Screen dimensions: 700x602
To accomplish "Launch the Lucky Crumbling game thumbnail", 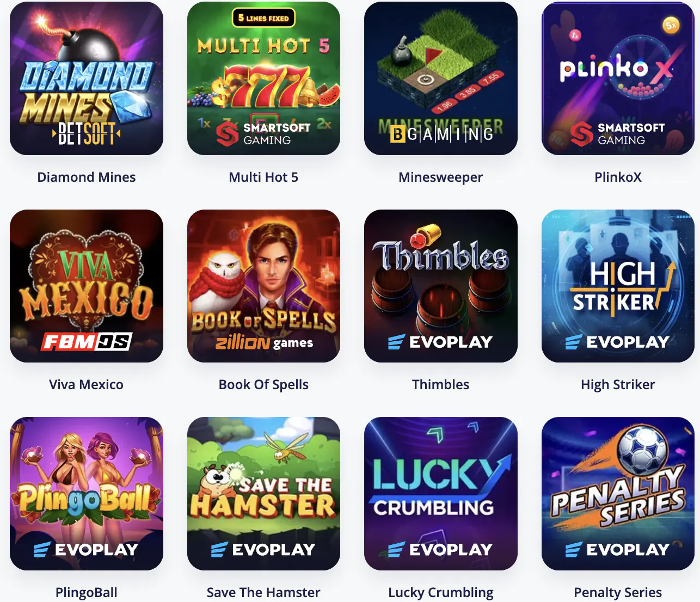I will pyautogui.click(x=441, y=494).
